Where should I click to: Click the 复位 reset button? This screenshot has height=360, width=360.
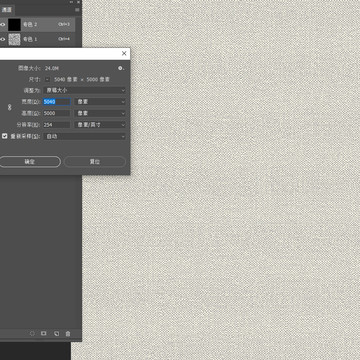[x=95, y=162]
